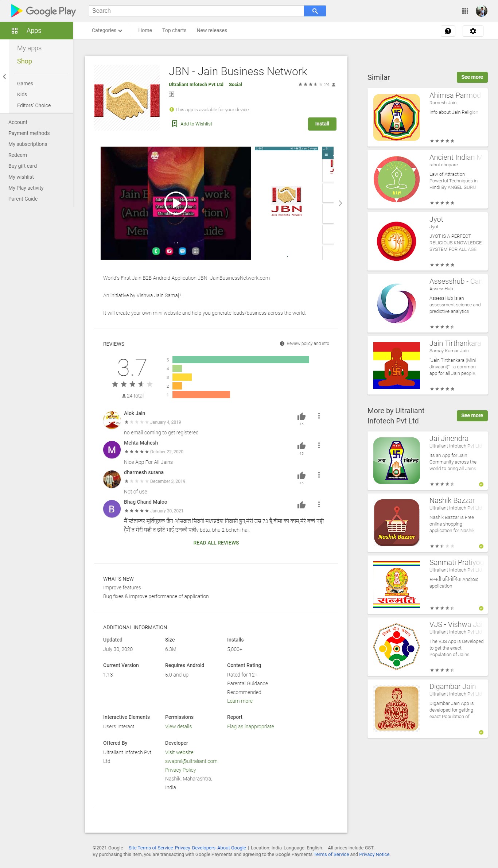
Task: Open the help question mark icon
Action: (448, 31)
